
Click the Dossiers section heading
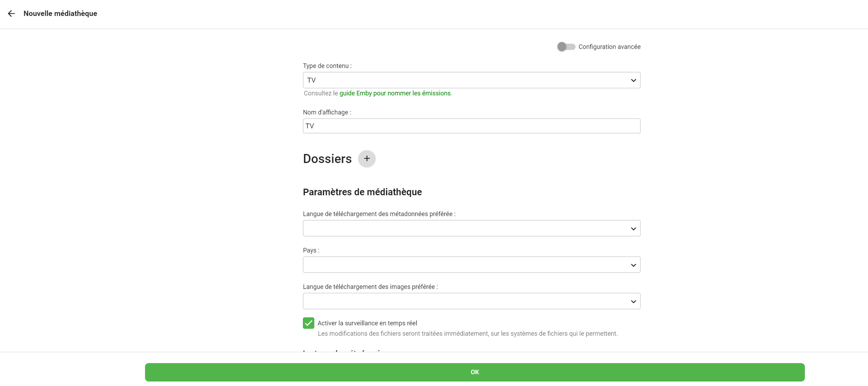[327, 159]
